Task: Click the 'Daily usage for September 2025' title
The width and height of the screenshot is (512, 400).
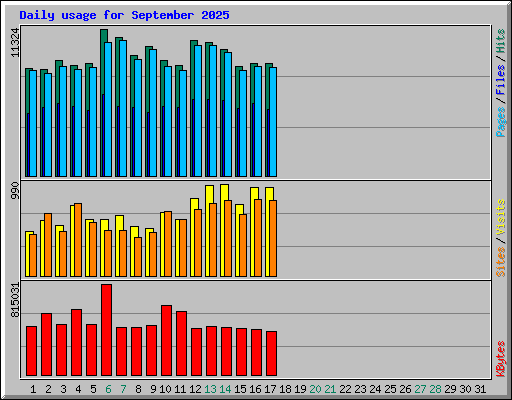Action: [x=124, y=15]
